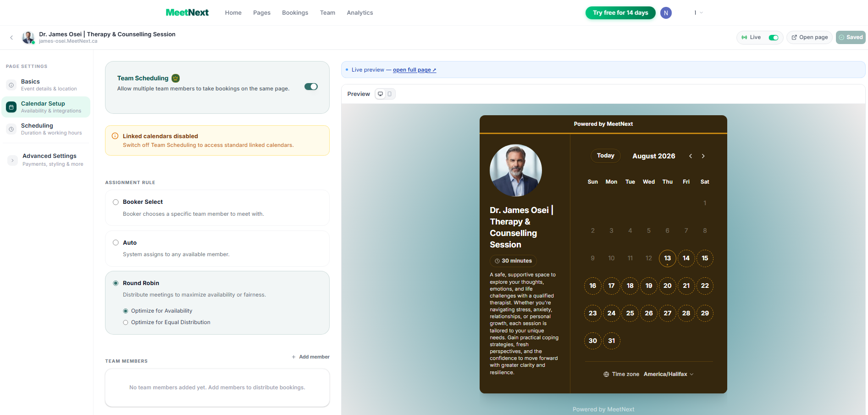This screenshot has height=415, width=868.
Task: Open the Team menu
Action: tap(327, 13)
